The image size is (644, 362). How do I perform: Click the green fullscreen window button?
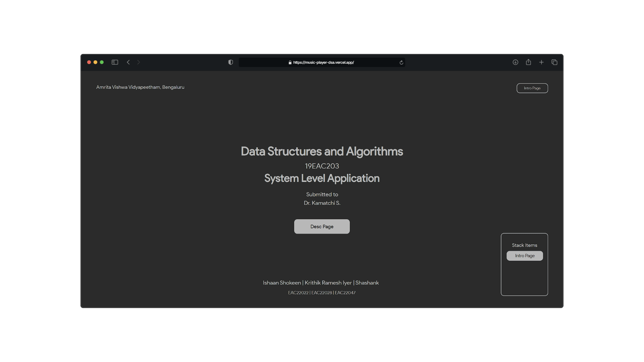tap(102, 62)
